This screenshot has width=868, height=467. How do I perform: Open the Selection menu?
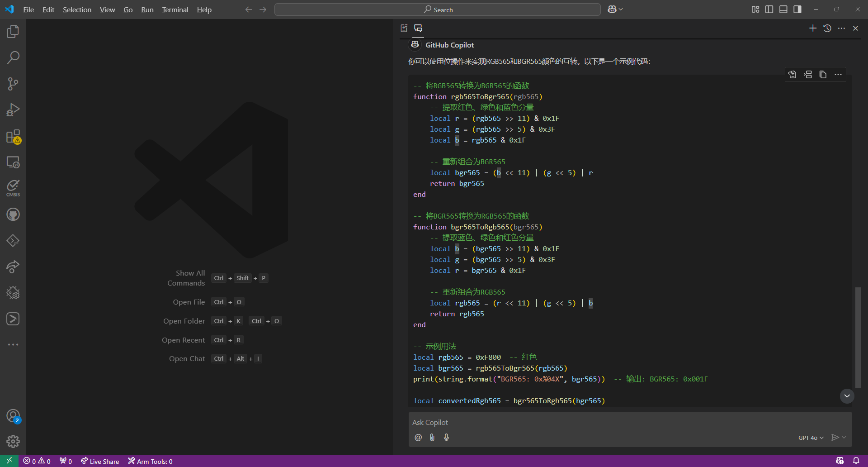click(77, 10)
